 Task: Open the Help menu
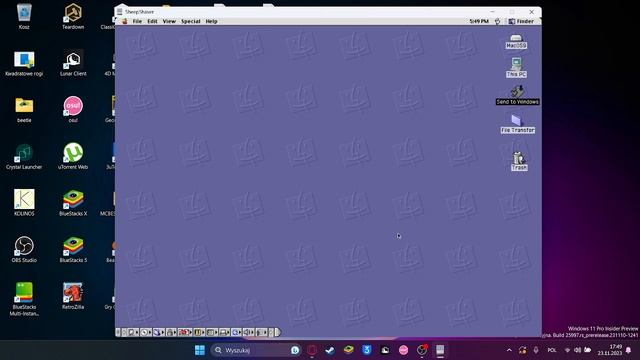tap(211, 21)
